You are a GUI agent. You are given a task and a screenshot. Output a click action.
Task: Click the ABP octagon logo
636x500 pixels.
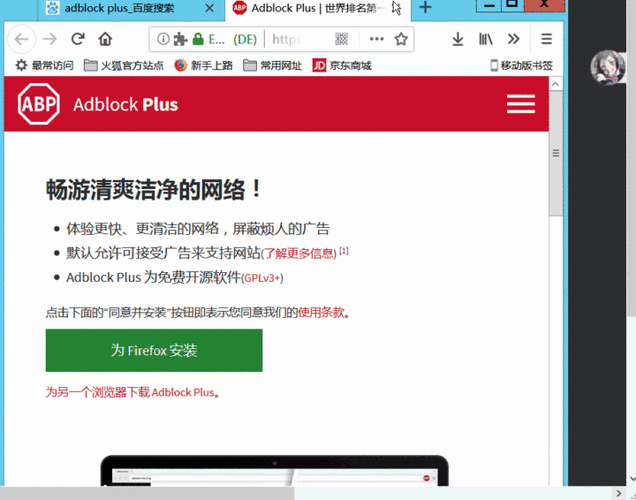[39, 104]
